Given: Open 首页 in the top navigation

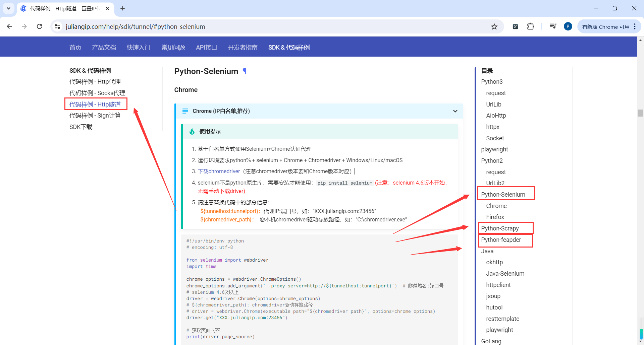Looking at the screenshot, I should click(x=75, y=48).
